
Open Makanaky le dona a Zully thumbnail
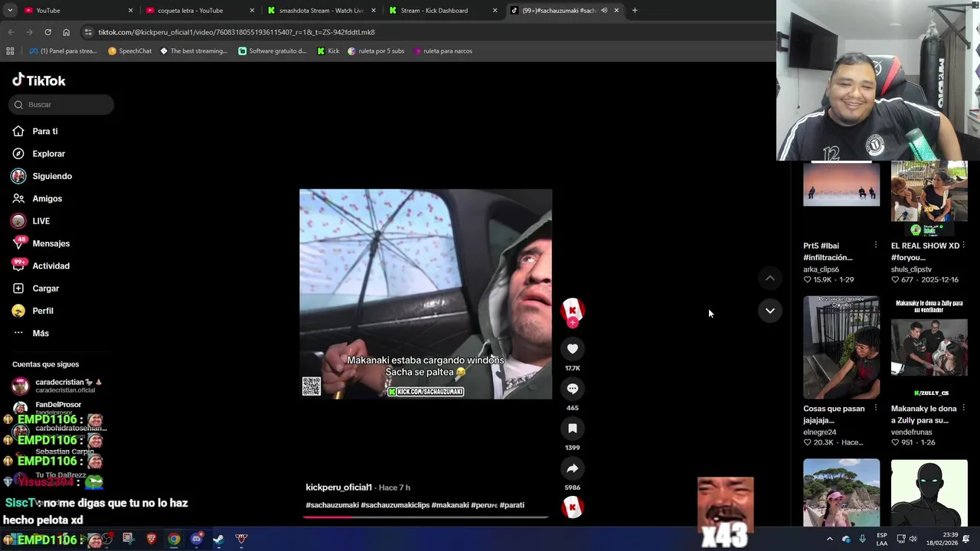[x=929, y=347]
